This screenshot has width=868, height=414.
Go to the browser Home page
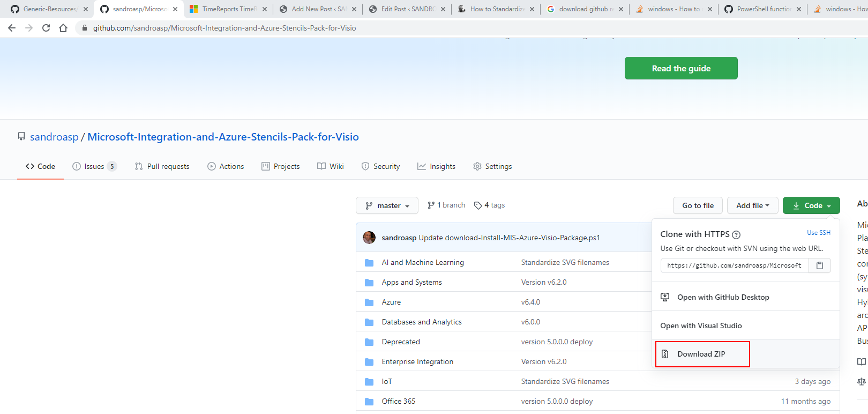click(x=63, y=28)
